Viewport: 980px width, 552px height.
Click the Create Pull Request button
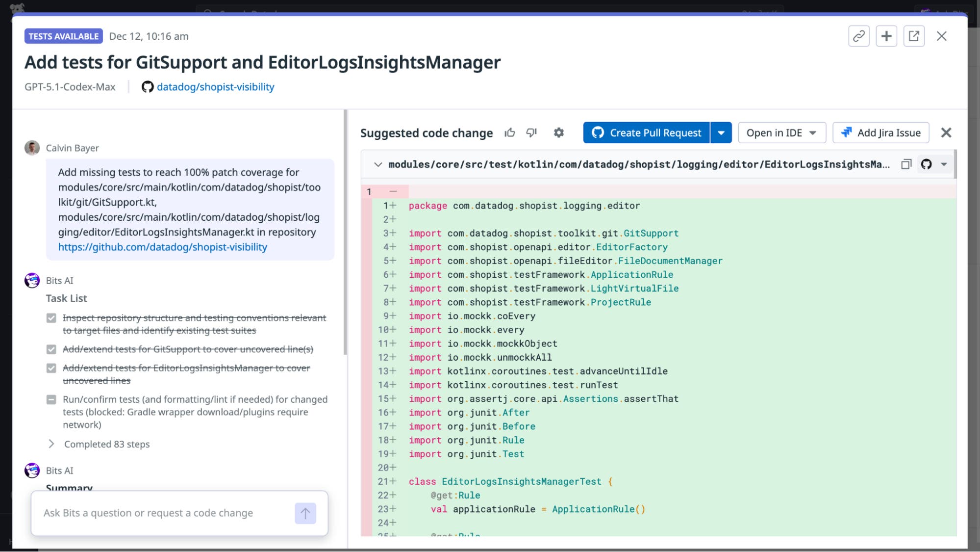[x=646, y=132]
